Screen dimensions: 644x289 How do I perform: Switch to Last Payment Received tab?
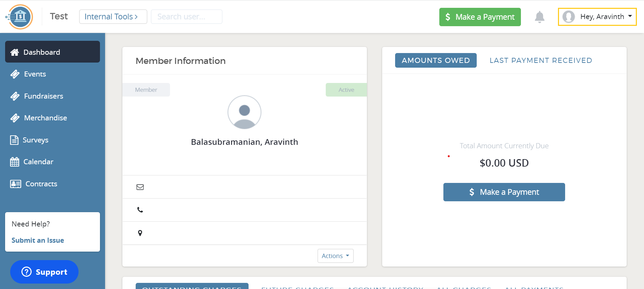point(541,61)
